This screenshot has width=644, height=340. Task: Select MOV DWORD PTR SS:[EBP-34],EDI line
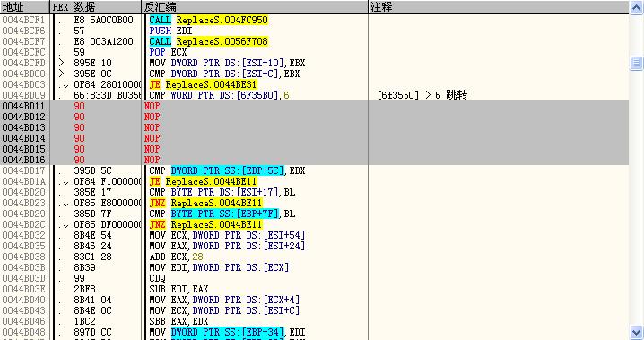227,332
